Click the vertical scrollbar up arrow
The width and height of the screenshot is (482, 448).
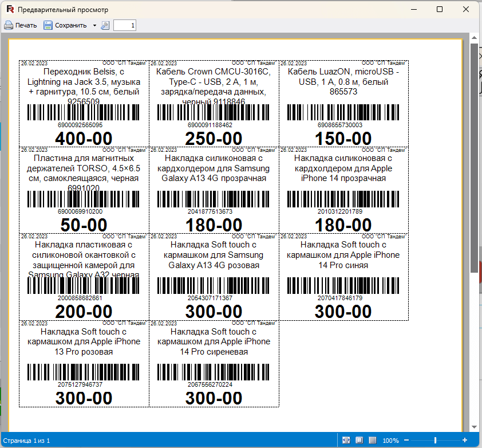tap(474, 37)
